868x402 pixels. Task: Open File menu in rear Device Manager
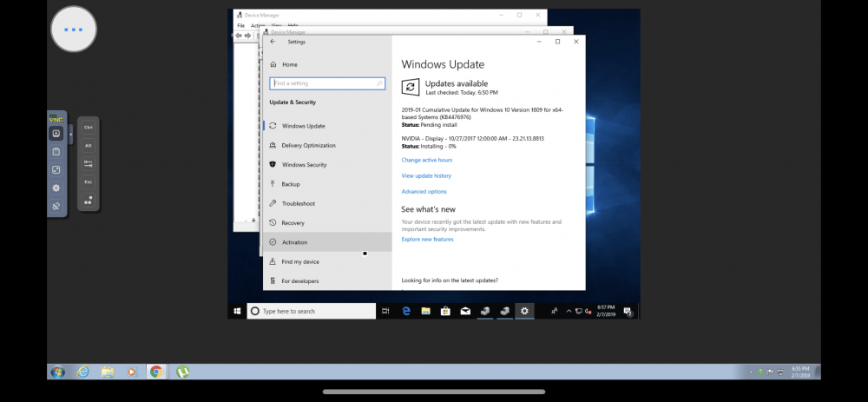(x=240, y=25)
